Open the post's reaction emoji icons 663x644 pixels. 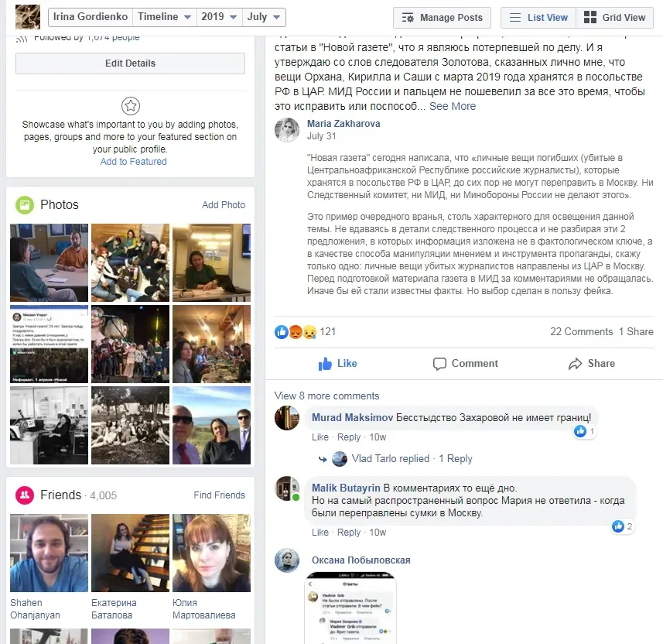pyautogui.click(x=295, y=332)
